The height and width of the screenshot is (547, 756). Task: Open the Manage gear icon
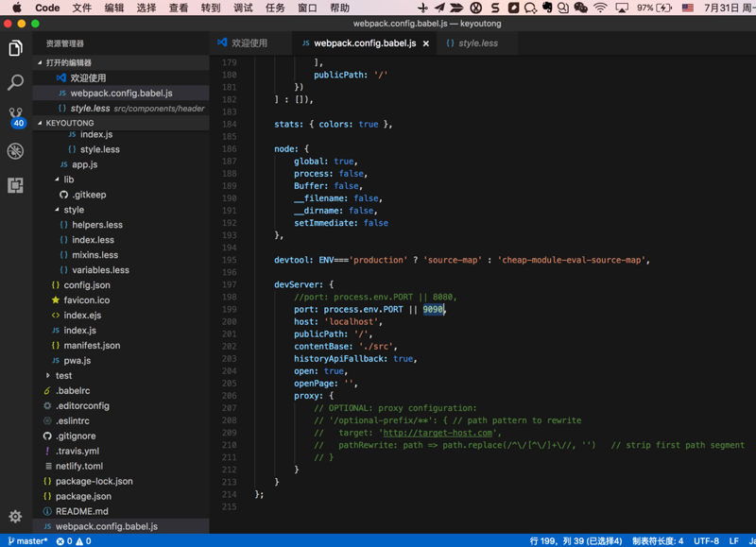tap(15, 516)
